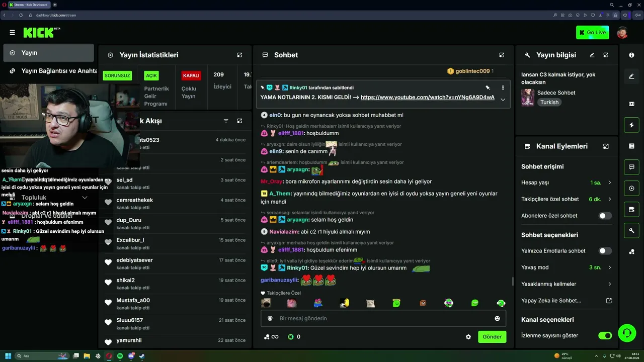The height and width of the screenshot is (362, 644).
Task: Click the lightning bolt icon in the right sidebar
Action: click(x=631, y=125)
